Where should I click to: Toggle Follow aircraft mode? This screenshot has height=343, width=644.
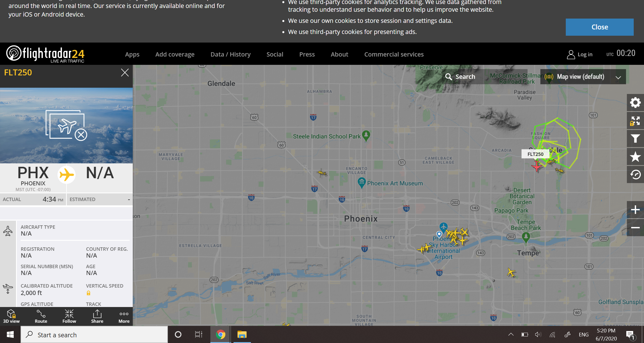(x=69, y=316)
